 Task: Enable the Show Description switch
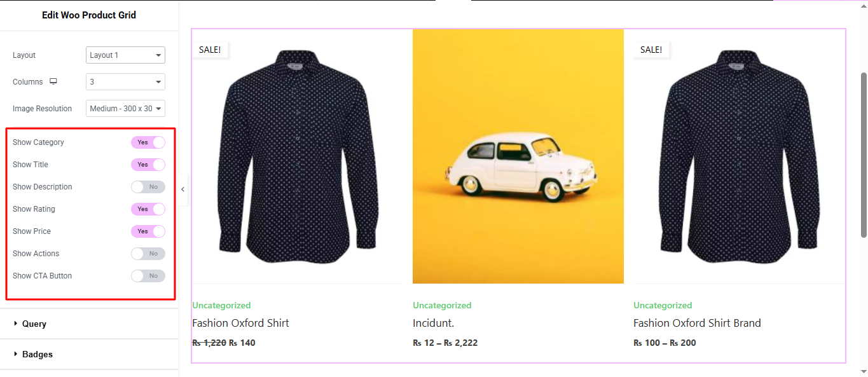tap(148, 187)
